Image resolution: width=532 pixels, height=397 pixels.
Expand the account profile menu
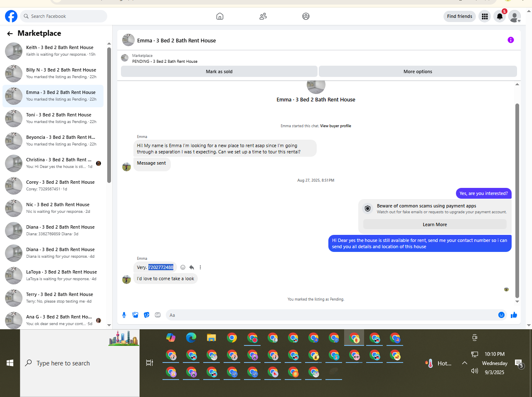coord(515,16)
